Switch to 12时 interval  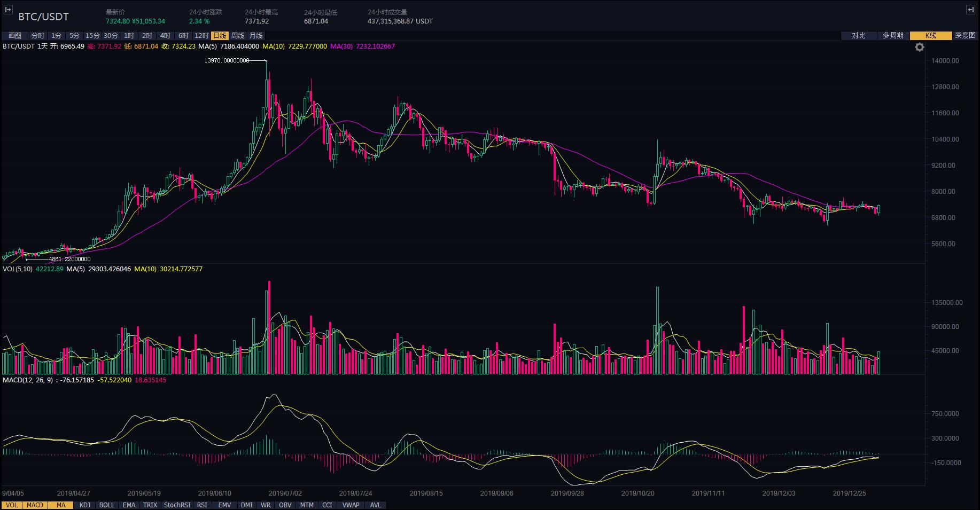click(x=201, y=36)
